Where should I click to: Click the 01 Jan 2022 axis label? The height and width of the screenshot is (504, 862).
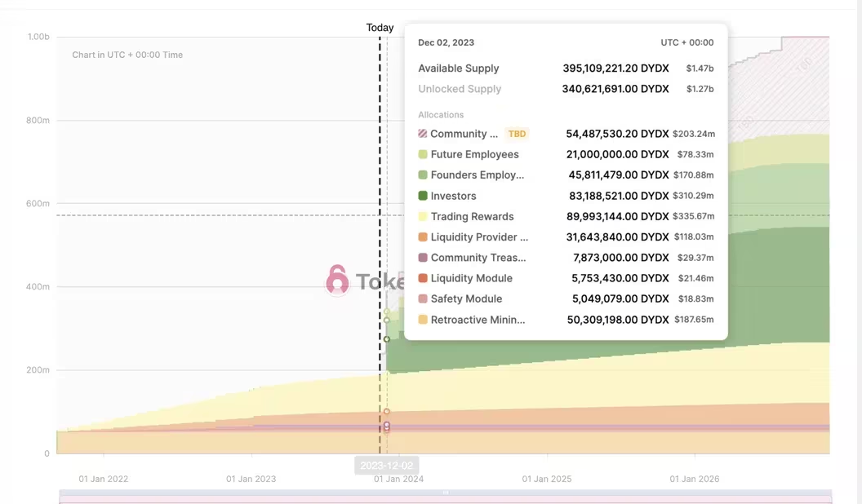pyautogui.click(x=104, y=479)
